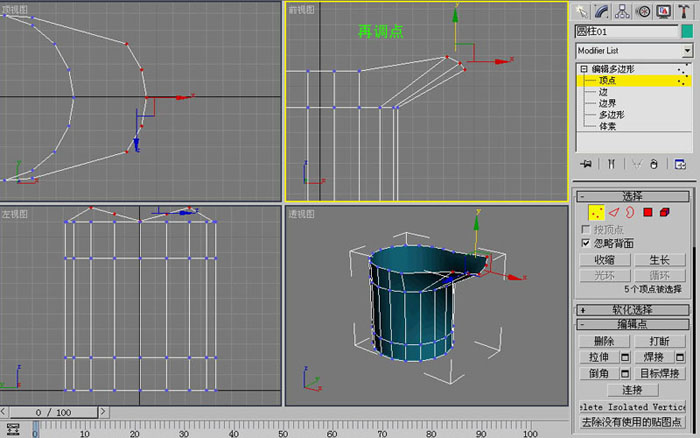Switch to the Modify panel tab
The width and height of the screenshot is (700, 438).
[x=602, y=11]
